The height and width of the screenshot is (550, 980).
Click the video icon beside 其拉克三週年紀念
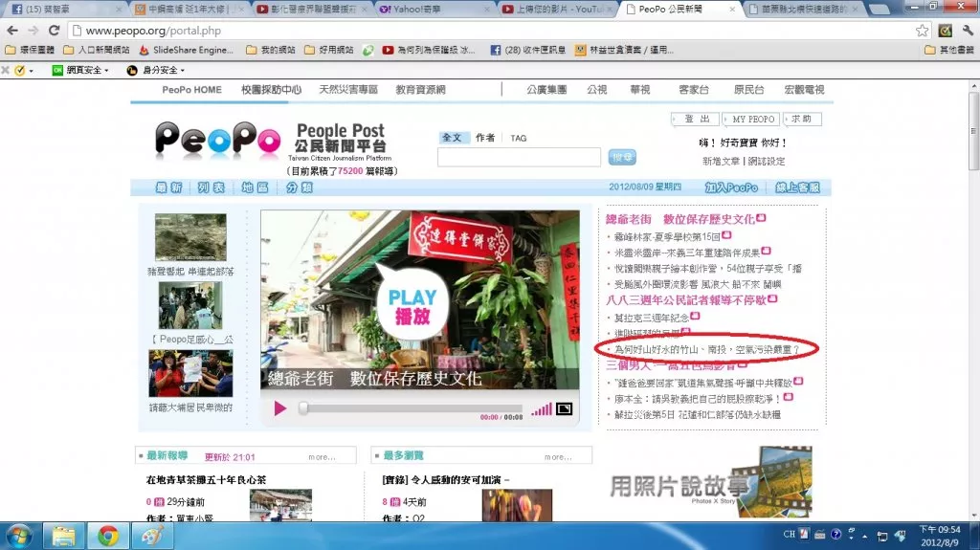coord(695,317)
